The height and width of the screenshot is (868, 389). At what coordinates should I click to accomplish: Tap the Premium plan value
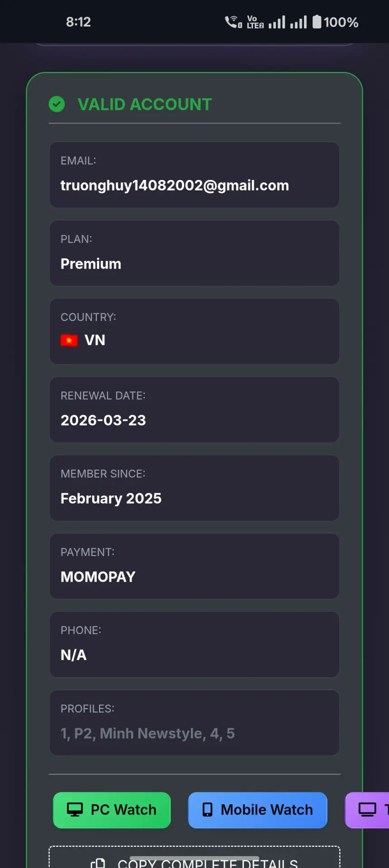point(91,264)
